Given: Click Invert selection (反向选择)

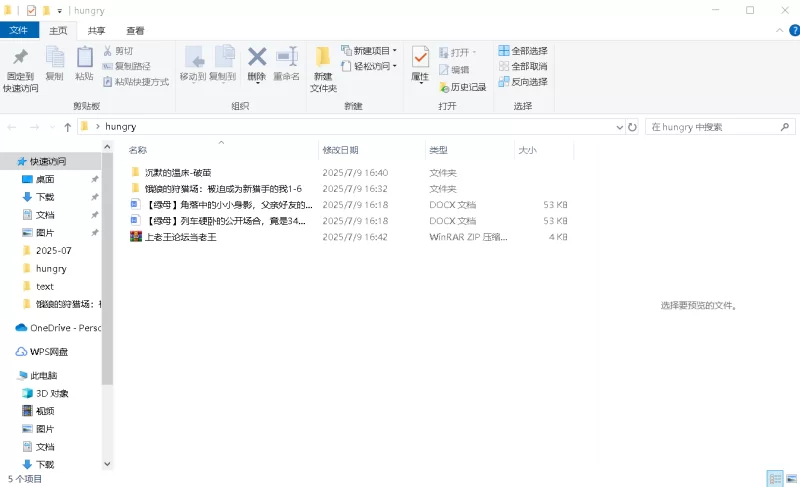Looking at the screenshot, I should [523, 82].
